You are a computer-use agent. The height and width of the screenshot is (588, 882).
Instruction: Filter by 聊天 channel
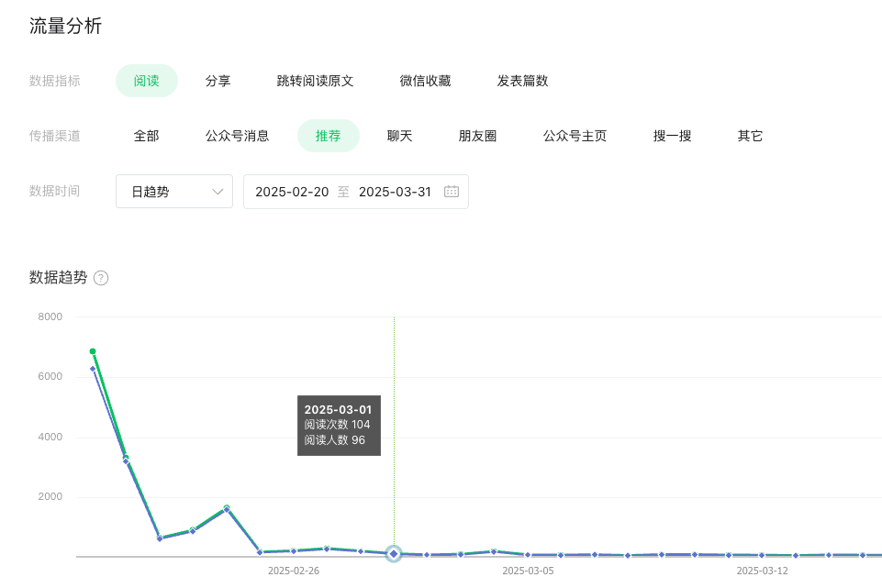pos(400,136)
